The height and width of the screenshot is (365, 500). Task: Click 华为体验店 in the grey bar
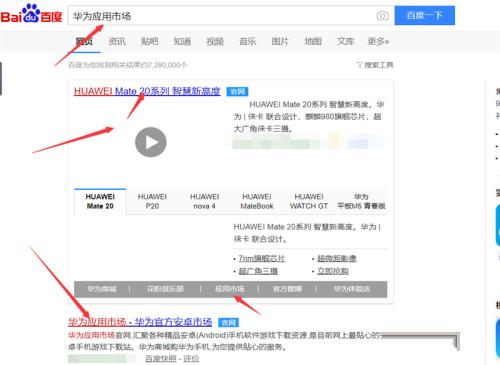click(x=352, y=289)
